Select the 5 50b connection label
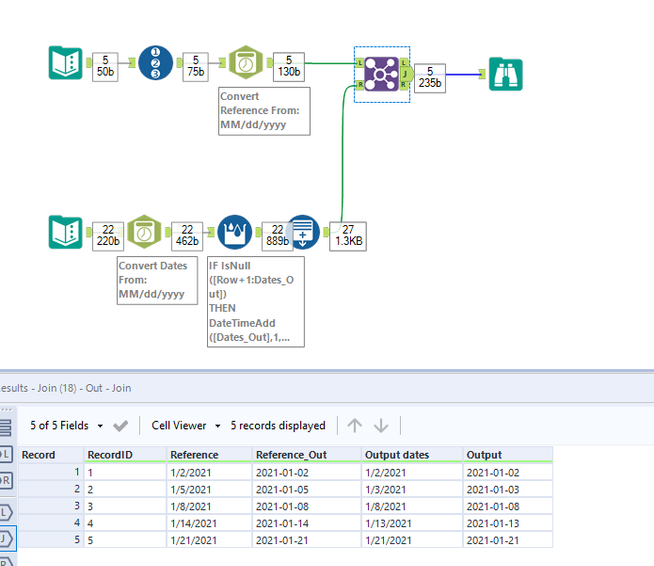The image size is (654, 566). tap(105, 66)
